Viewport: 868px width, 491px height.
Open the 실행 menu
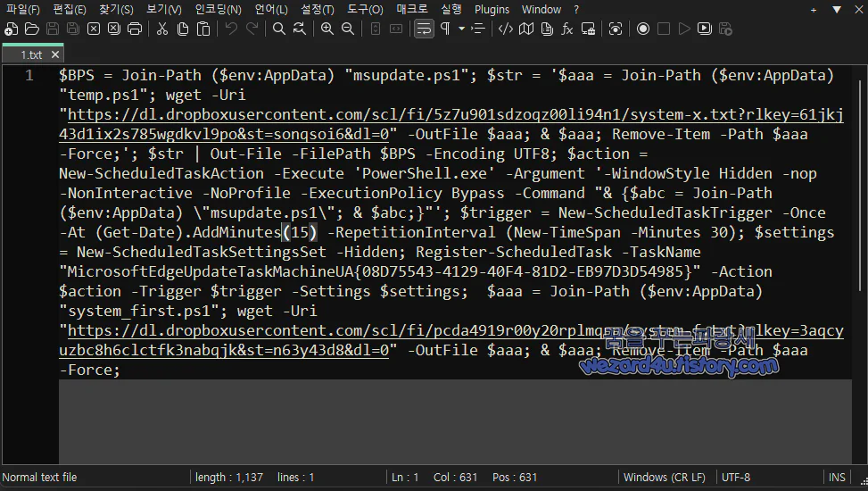[451, 10]
